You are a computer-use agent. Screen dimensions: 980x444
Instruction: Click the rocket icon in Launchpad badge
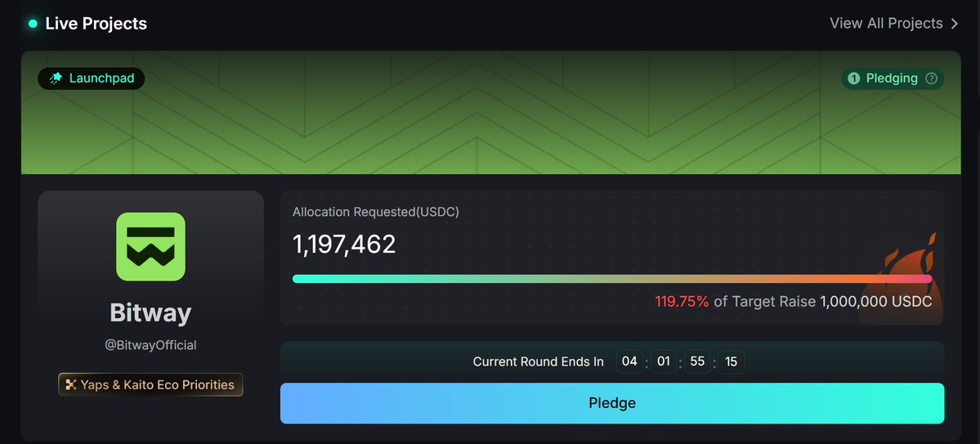(56, 78)
